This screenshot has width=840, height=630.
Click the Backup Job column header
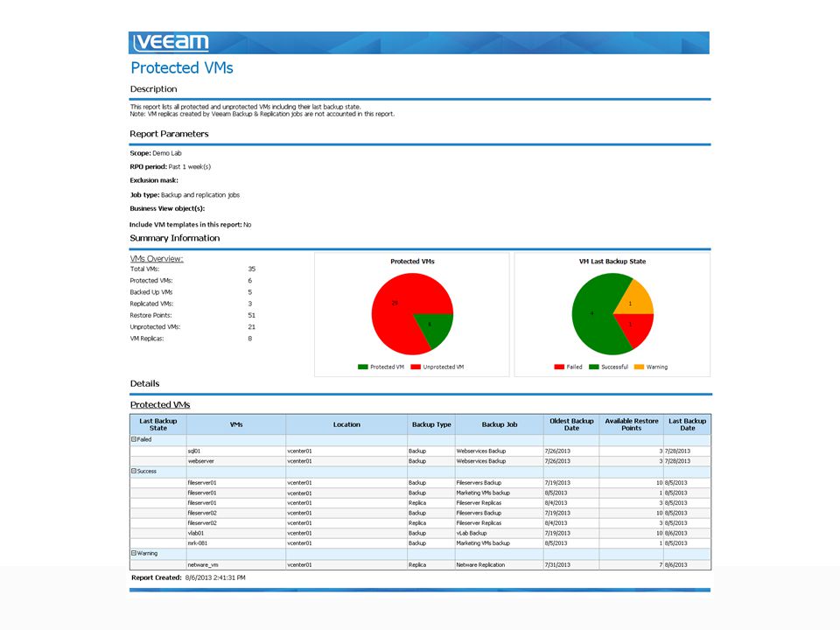pyautogui.click(x=500, y=424)
